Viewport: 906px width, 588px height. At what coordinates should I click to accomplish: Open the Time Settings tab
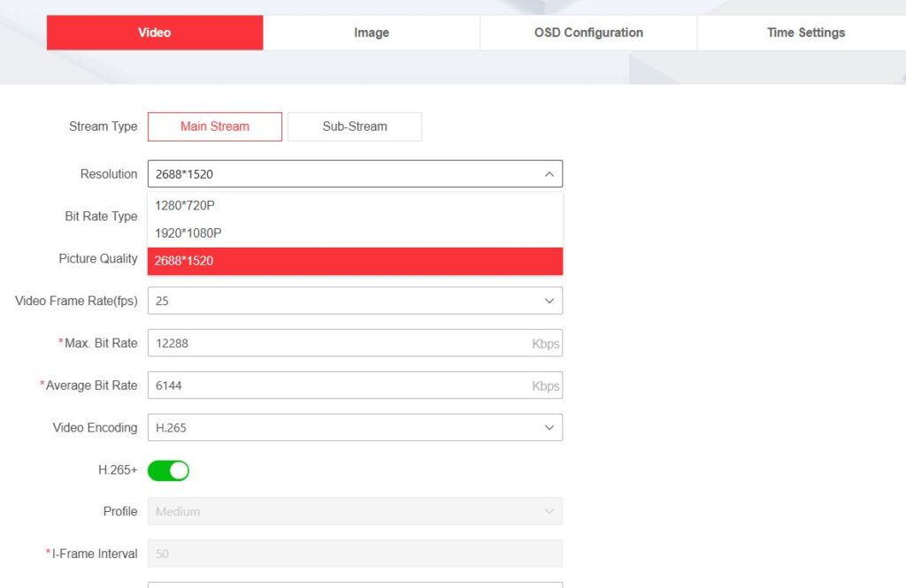[805, 33]
